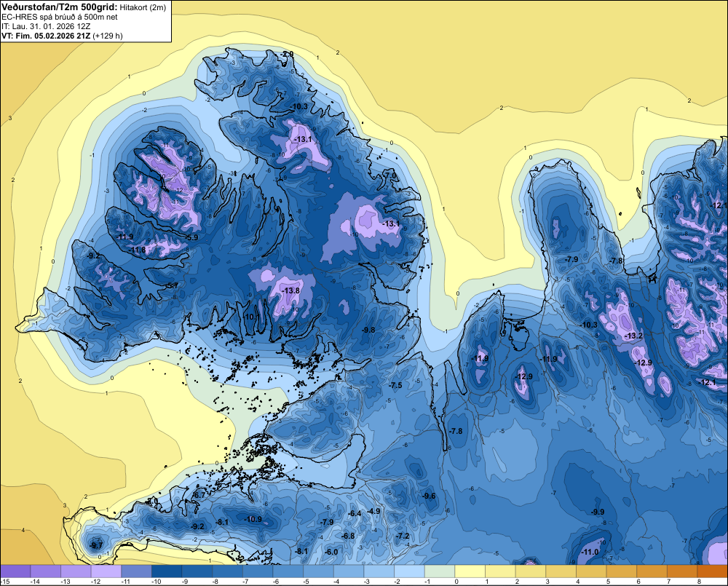Pick the legend swatch between 7 and 8

tap(683, 571)
